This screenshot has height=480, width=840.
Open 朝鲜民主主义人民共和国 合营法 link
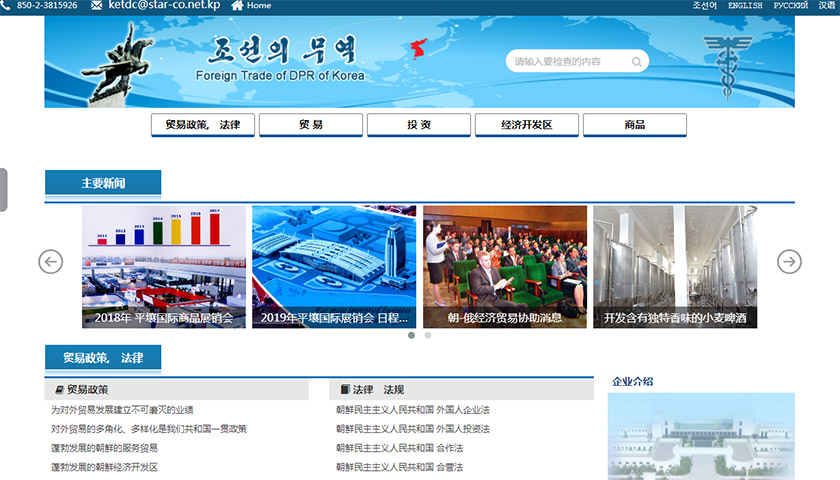pos(400,467)
